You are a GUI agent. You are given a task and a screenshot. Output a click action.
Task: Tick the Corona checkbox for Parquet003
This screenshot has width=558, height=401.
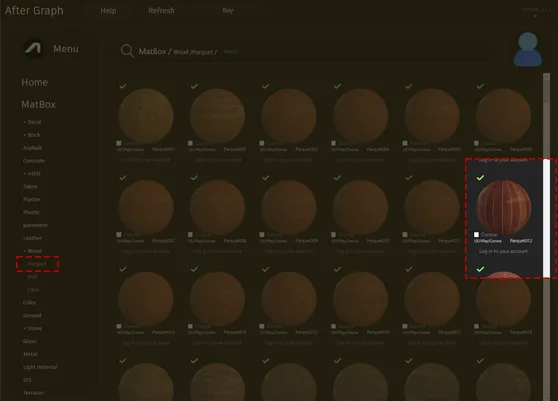click(x=262, y=143)
